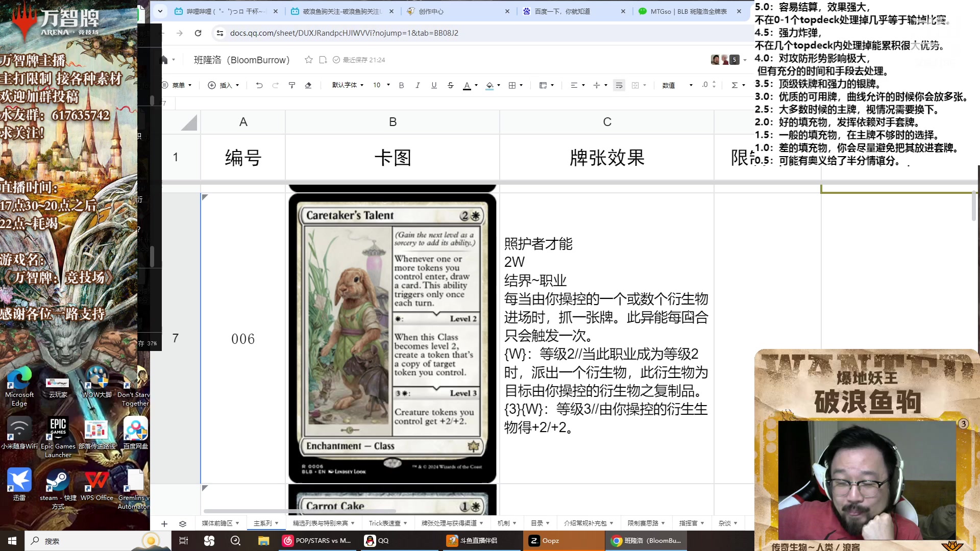Click the browser forward arrow

180,33
